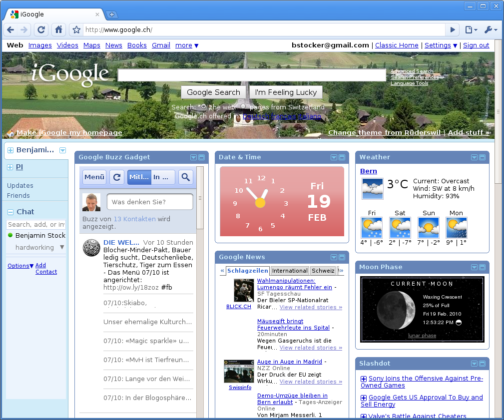504x420 pixels.
Task: Open the Classic Home link
Action: (397, 45)
